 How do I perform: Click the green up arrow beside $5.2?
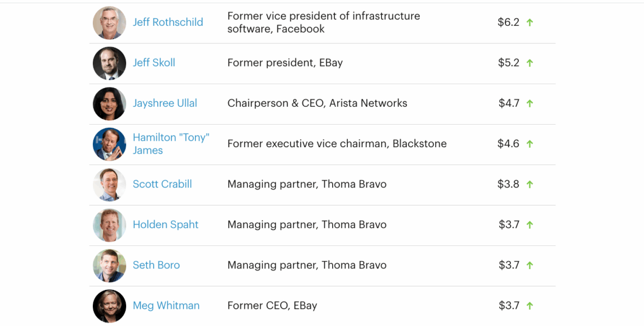(530, 63)
